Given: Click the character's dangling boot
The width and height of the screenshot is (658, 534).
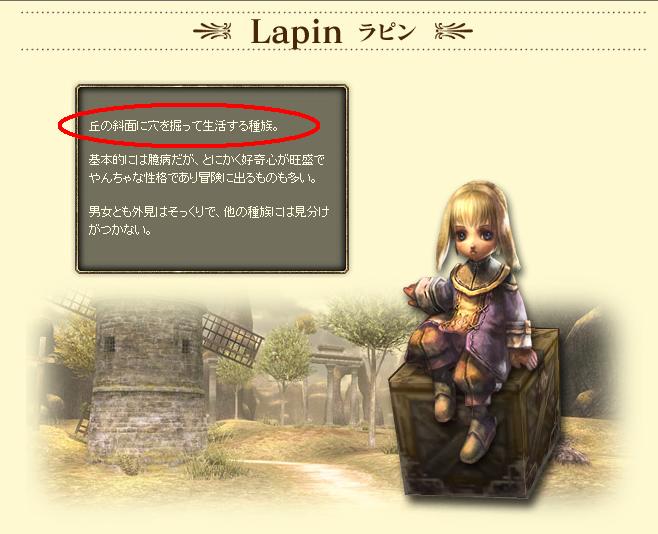Looking at the screenshot, I should 479,440.
